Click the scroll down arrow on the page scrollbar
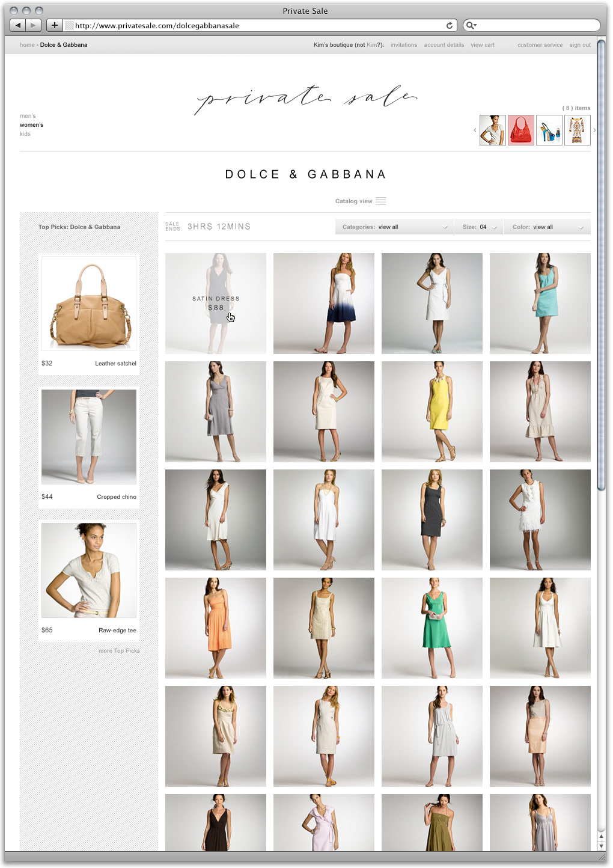Screen dimensions: 613x868 [x=601, y=846]
